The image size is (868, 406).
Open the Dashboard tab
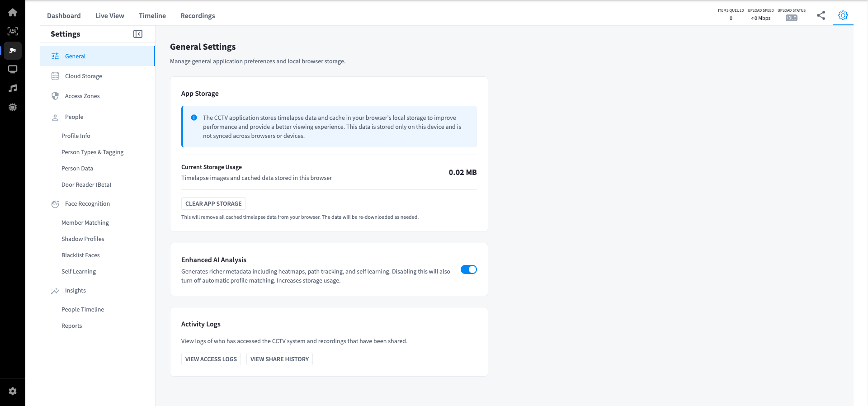point(64,15)
